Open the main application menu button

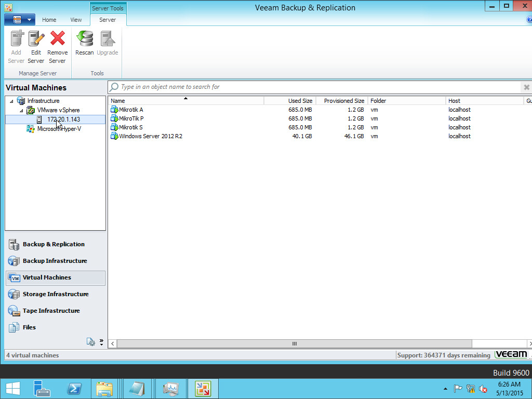point(20,20)
